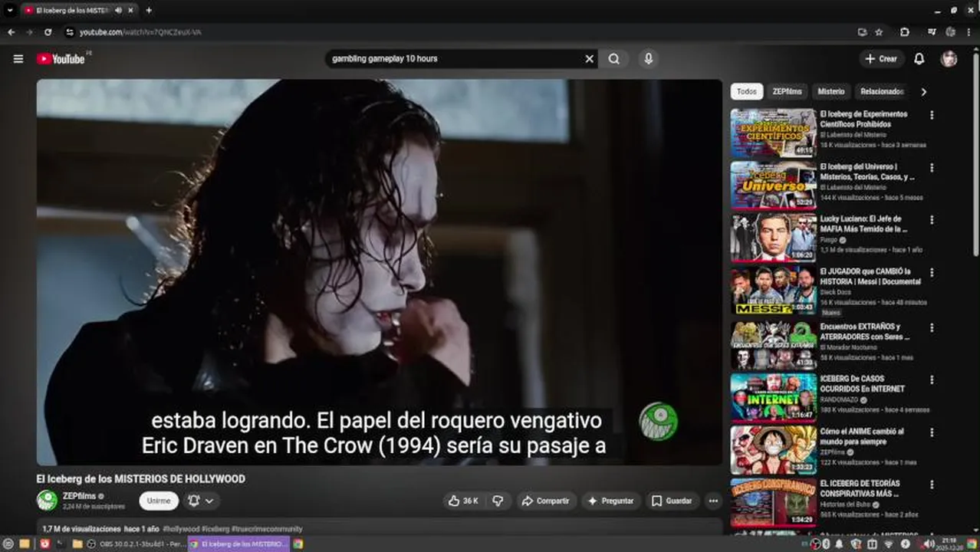Save the video with Guardar
The height and width of the screenshot is (552, 980).
(x=672, y=501)
